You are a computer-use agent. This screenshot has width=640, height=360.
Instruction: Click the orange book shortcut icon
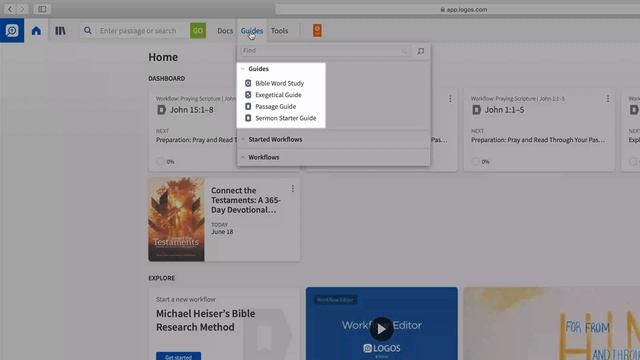[x=317, y=30]
